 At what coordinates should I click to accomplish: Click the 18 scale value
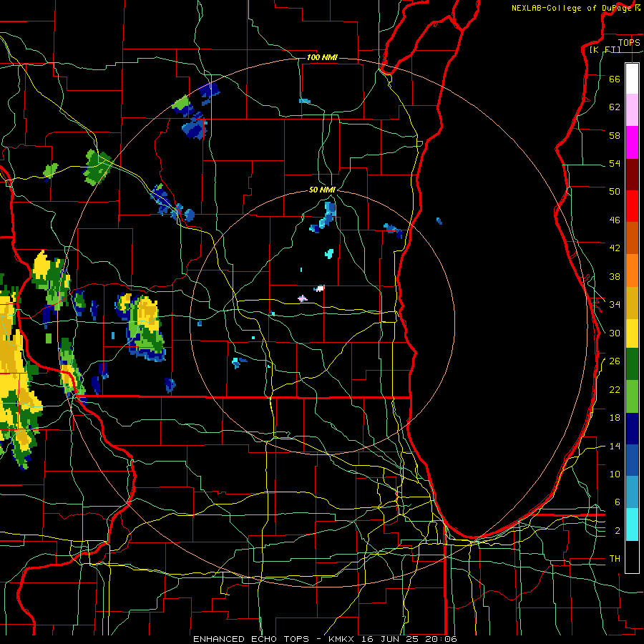615,418
